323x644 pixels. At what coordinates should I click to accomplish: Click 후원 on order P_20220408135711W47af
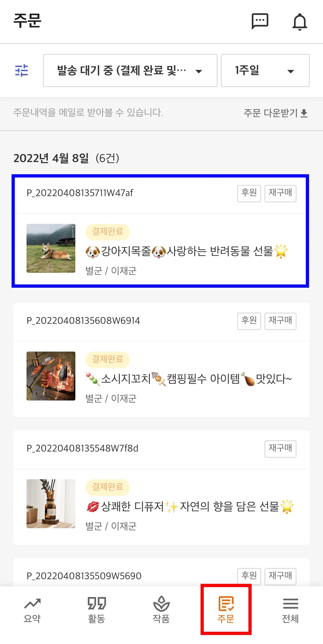pyautogui.click(x=249, y=193)
